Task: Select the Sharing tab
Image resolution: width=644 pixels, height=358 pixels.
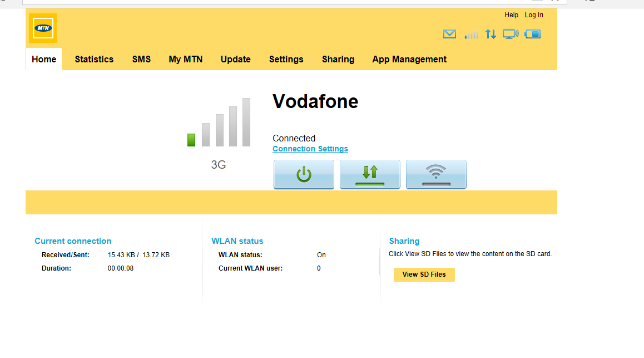Action: pos(338,59)
